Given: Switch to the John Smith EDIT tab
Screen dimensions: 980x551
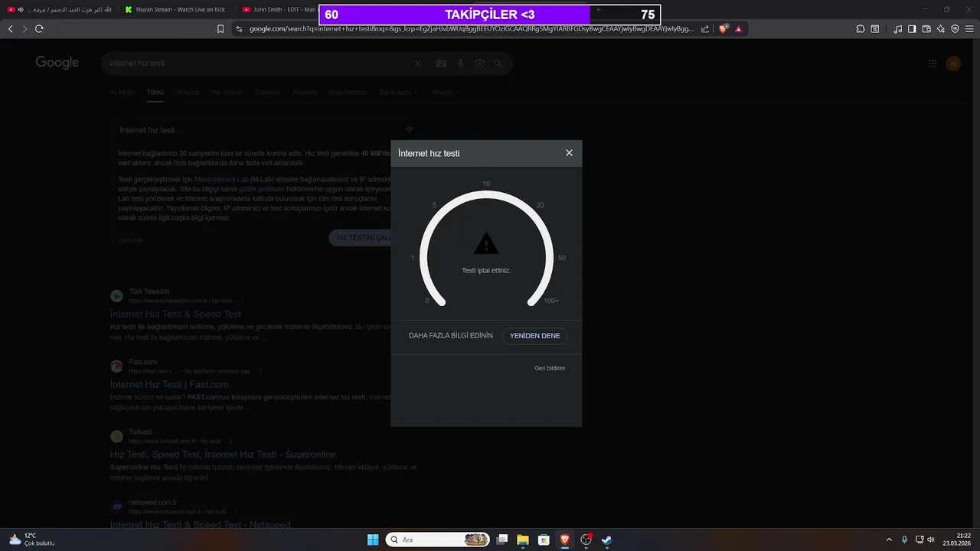Looking at the screenshot, I should pyautogui.click(x=278, y=9).
